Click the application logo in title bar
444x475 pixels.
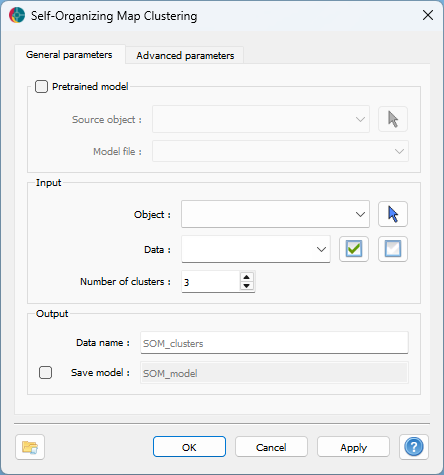click(17, 15)
